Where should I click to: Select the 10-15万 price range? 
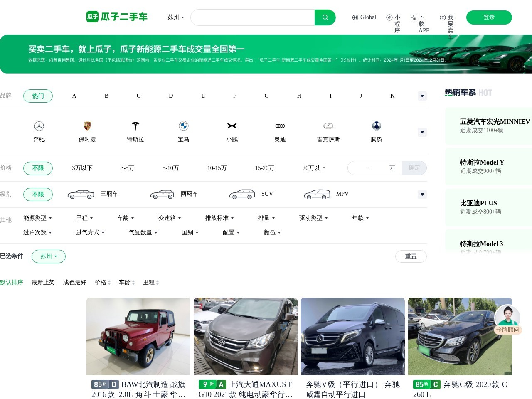pyautogui.click(x=217, y=168)
